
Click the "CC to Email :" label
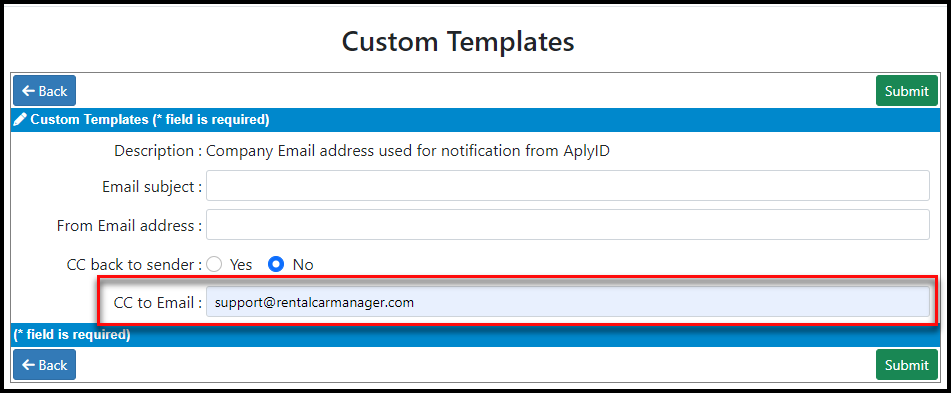click(x=158, y=303)
